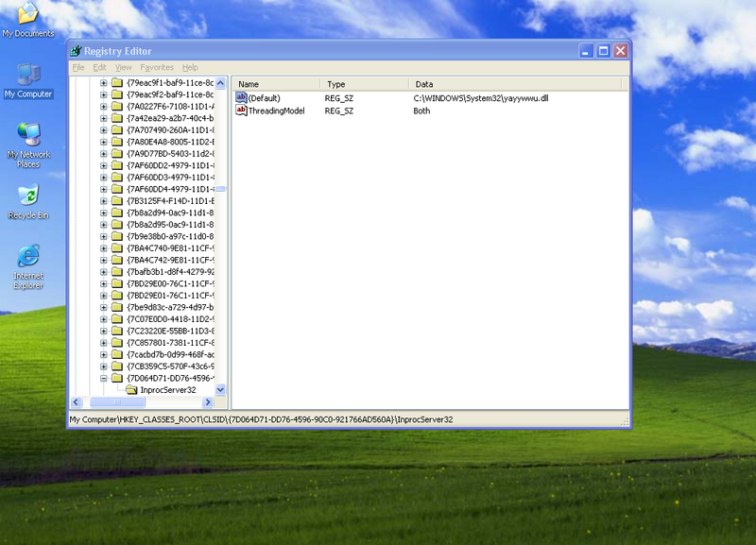Minimize the Registry Editor window

coord(586,51)
